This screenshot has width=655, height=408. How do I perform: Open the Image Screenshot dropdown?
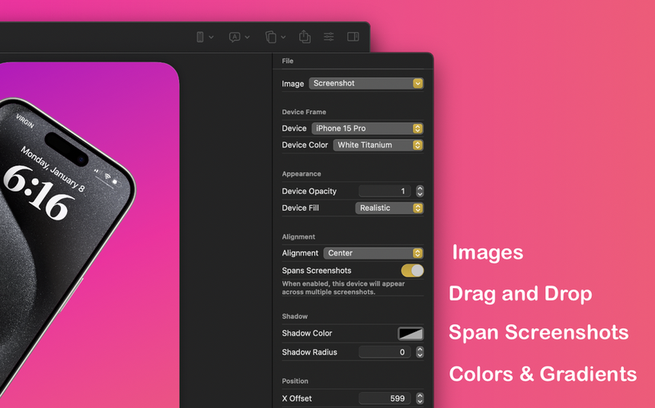tap(366, 83)
